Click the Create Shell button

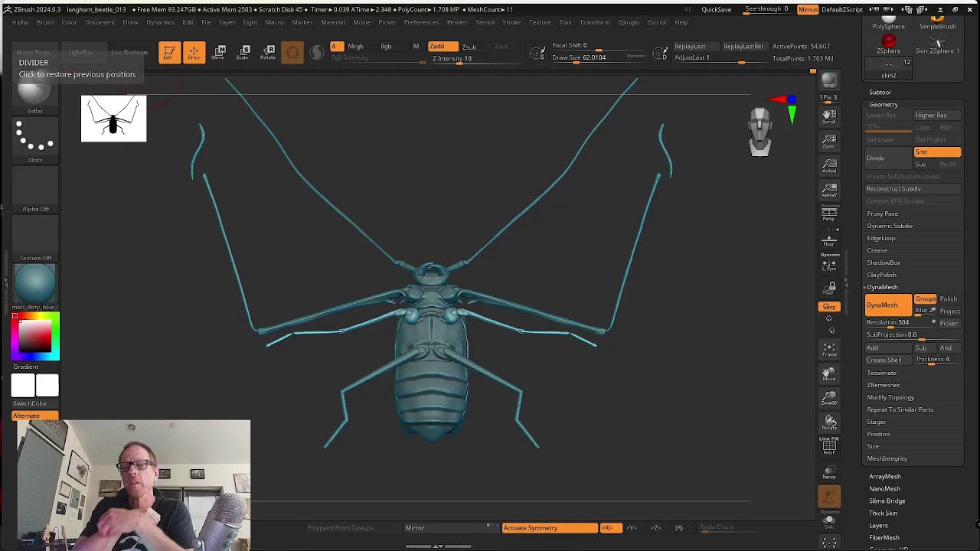pyautogui.click(x=888, y=360)
